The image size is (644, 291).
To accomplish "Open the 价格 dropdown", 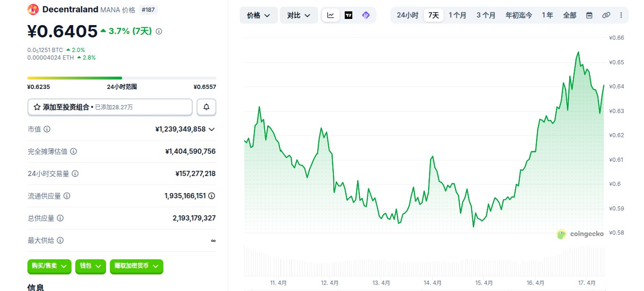I will pos(259,15).
